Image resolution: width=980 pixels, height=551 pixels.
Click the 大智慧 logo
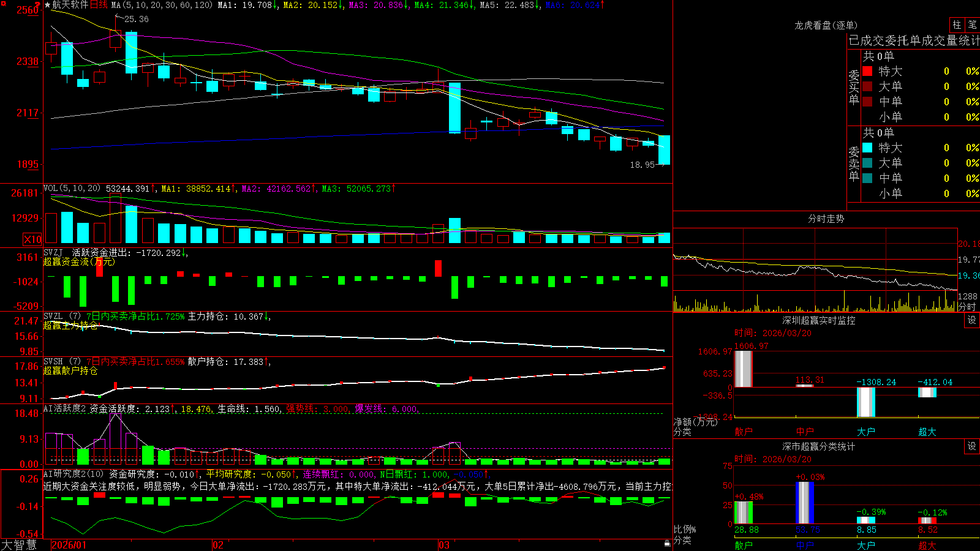pyautogui.click(x=19, y=545)
